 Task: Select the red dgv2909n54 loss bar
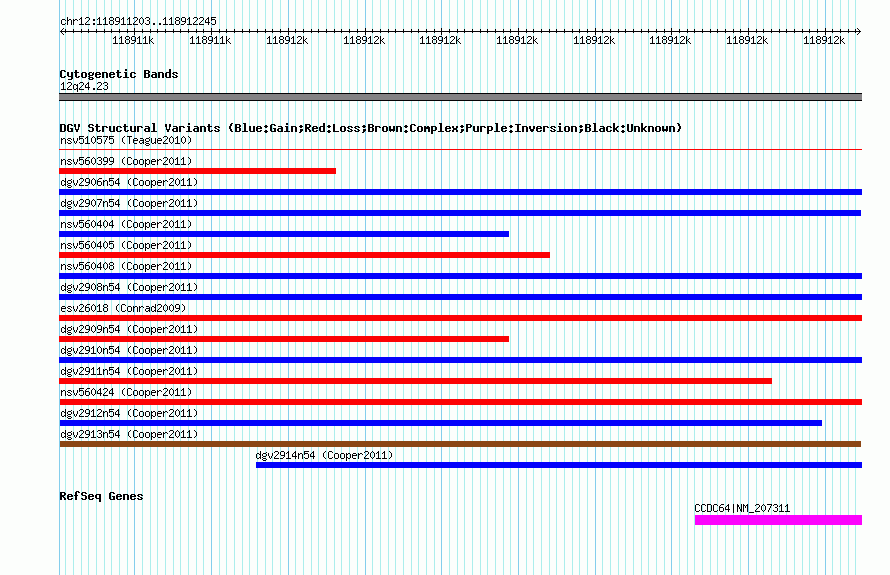pyautogui.click(x=284, y=339)
